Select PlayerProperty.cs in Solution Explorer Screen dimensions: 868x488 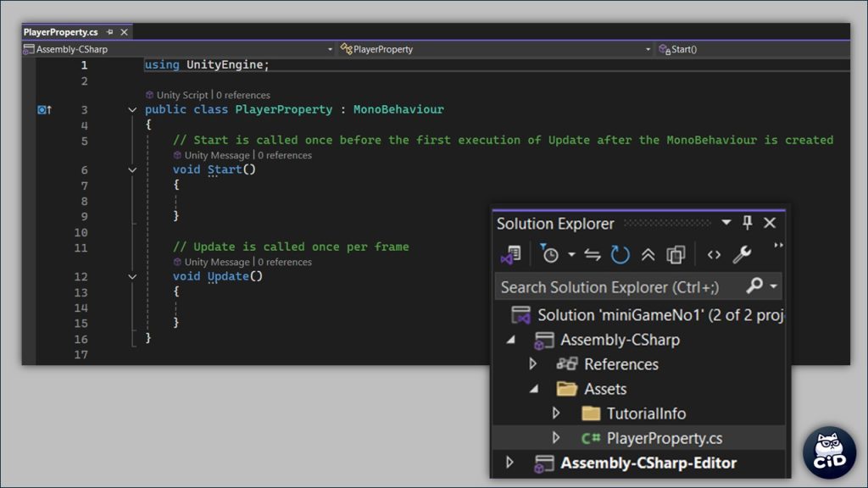click(x=664, y=438)
